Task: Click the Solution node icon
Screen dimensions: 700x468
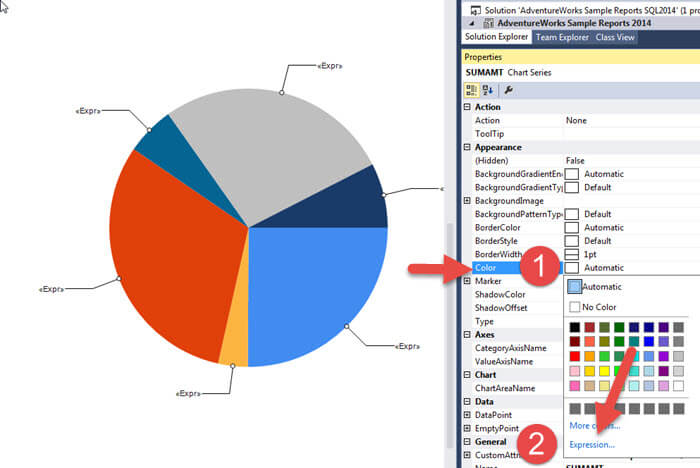Action: click(476, 10)
